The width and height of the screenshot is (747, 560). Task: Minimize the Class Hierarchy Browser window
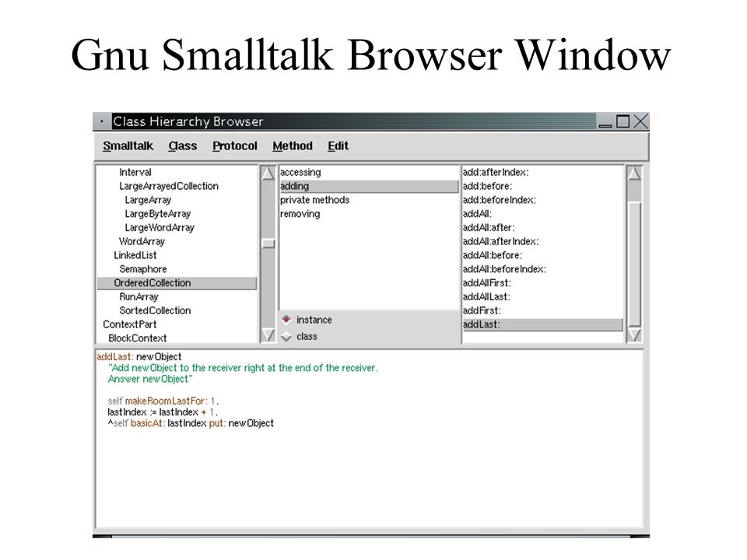pos(605,122)
